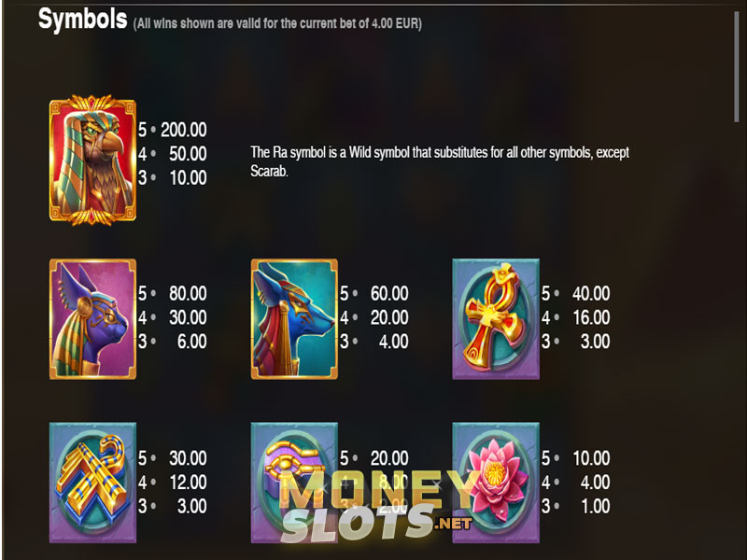747x560 pixels.
Task: Click the 50.00 four-Ra payout
Action: coord(188,154)
